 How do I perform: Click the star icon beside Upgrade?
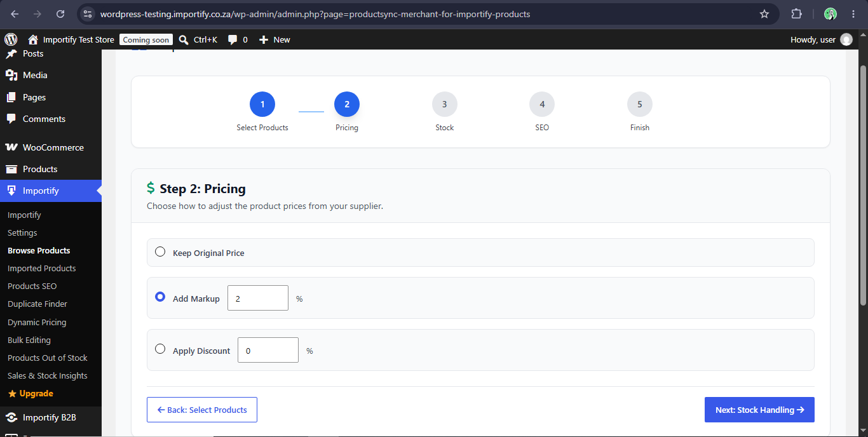coord(12,394)
